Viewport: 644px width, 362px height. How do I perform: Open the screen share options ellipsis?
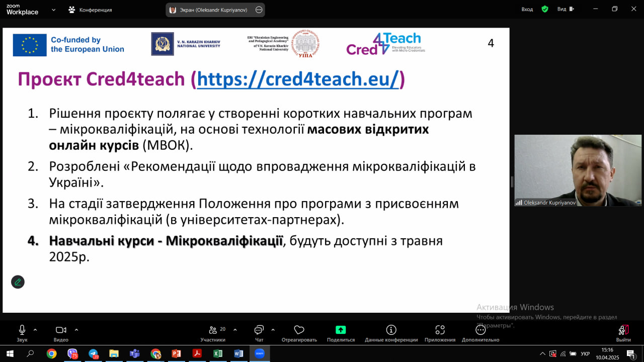(259, 10)
